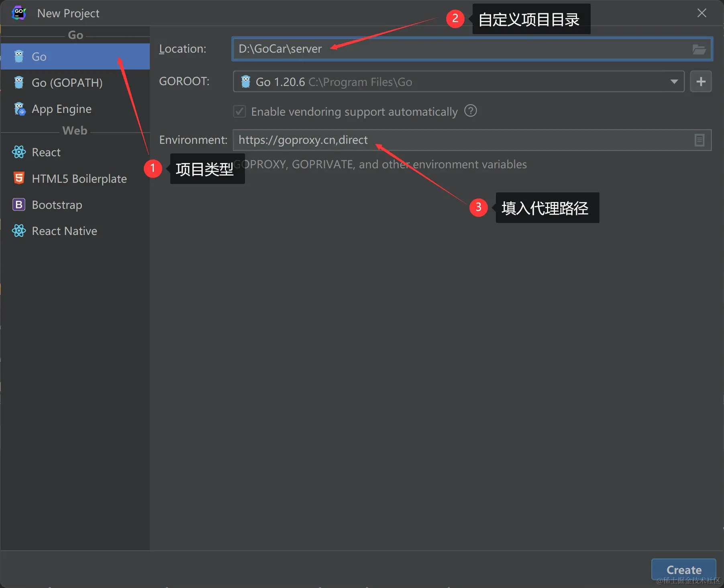Image resolution: width=724 pixels, height=588 pixels.
Task: Browse for Location folder icon
Action: (x=699, y=49)
